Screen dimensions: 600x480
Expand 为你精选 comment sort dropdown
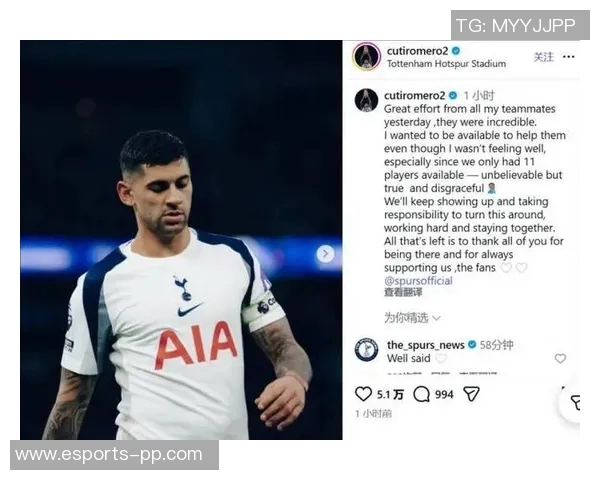(x=412, y=317)
